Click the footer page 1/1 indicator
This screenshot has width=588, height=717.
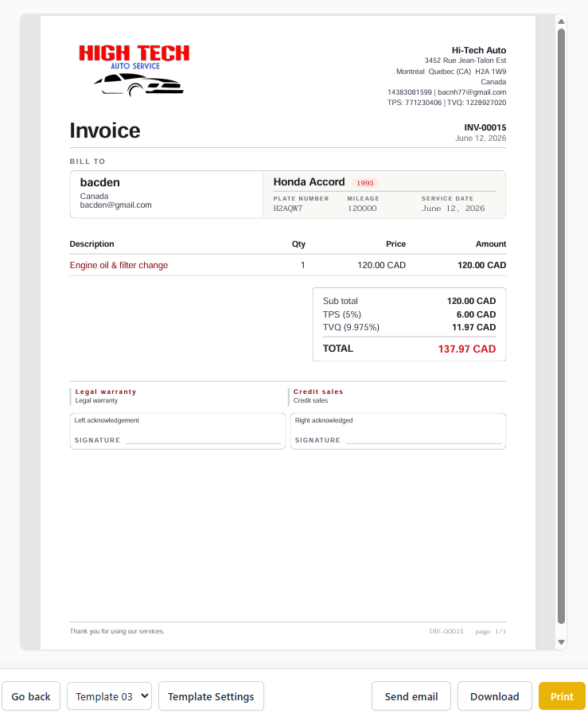pyautogui.click(x=490, y=632)
